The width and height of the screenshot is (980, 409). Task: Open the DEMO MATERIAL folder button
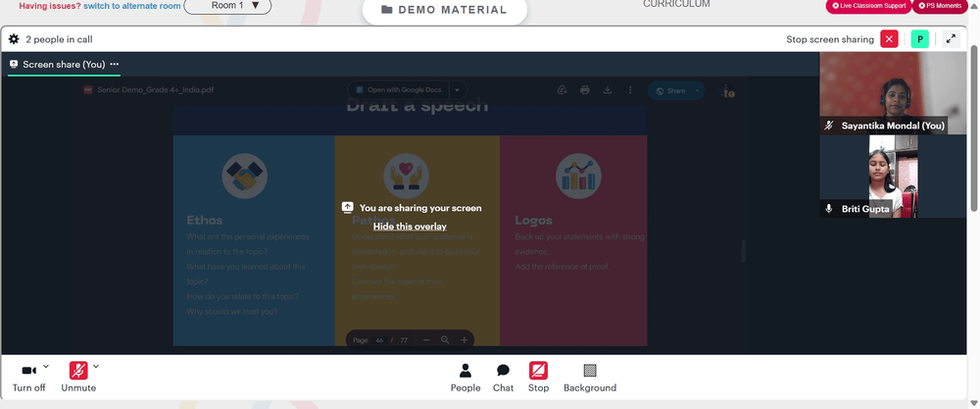pos(444,11)
